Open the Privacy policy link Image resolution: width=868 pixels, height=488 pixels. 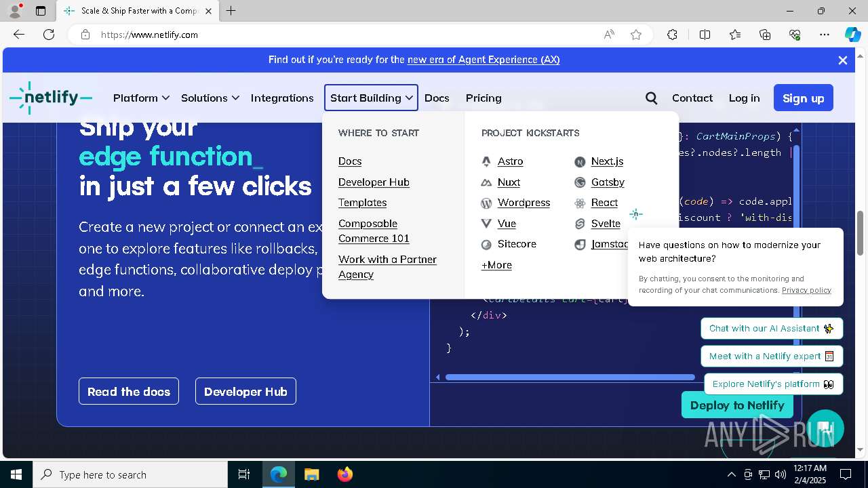[x=806, y=290]
